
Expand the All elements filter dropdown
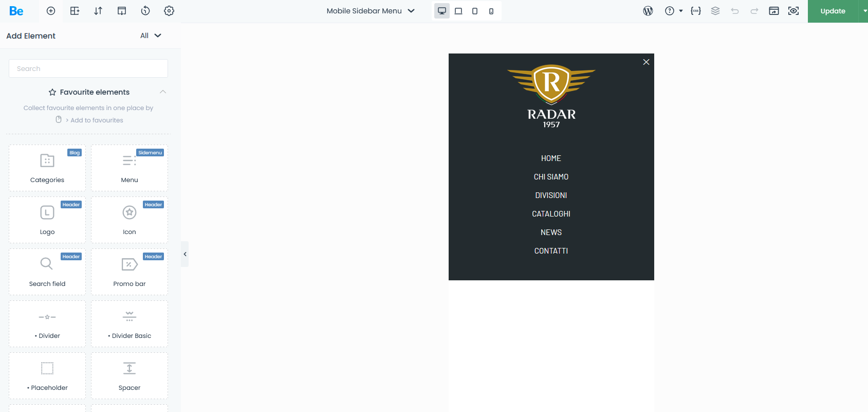pos(151,35)
